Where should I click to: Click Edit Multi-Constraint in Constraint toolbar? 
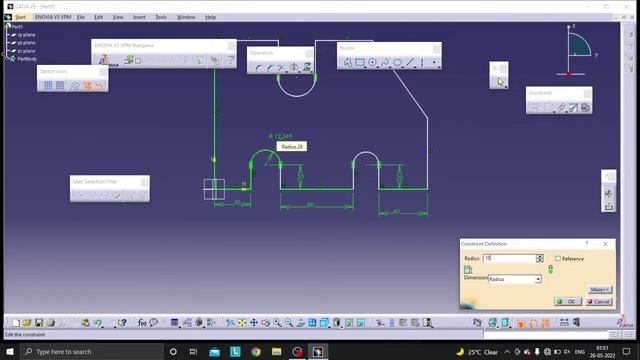pyautogui.click(x=585, y=107)
